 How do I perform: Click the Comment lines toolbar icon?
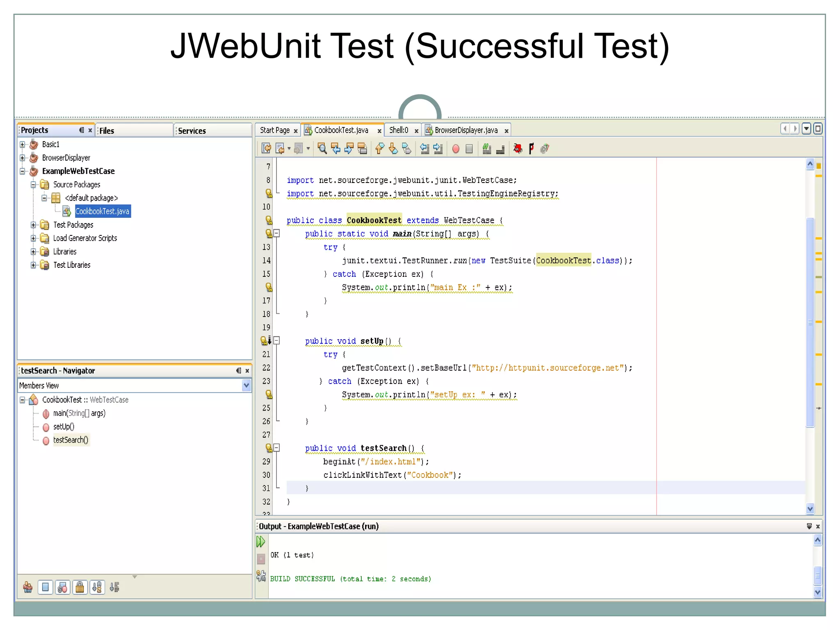[487, 148]
